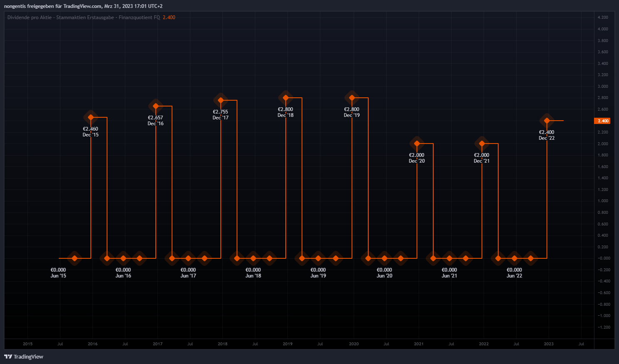Click the Dec '18 diamond marker at €2.800
The height and width of the screenshot is (364, 619).
click(286, 98)
